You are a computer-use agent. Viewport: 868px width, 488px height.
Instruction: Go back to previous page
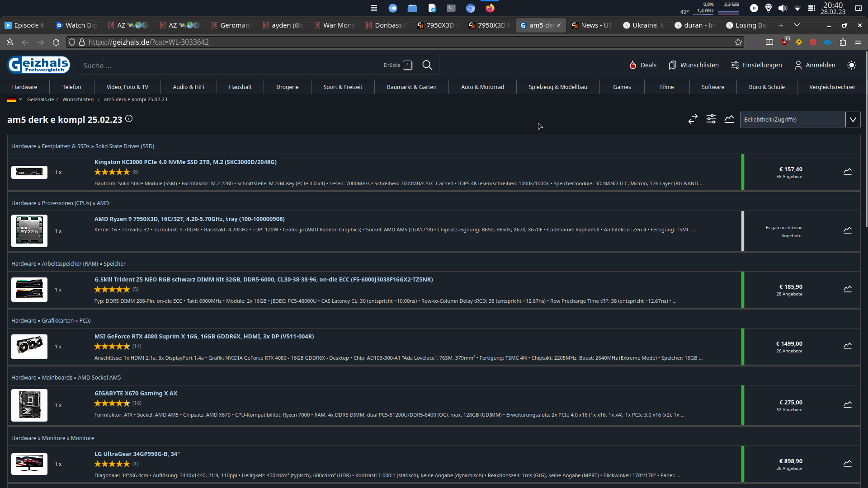(25, 42)
